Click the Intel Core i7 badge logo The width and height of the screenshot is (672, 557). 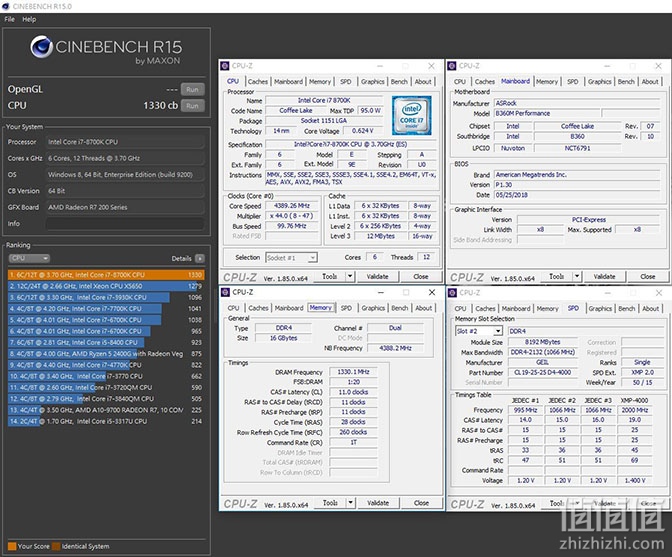[411, 115]
